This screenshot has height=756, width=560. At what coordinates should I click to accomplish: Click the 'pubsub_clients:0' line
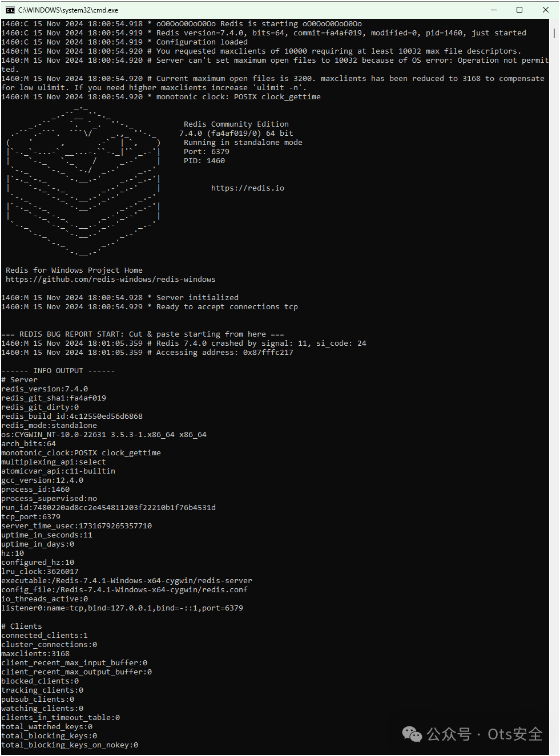[x=38, y=700]
